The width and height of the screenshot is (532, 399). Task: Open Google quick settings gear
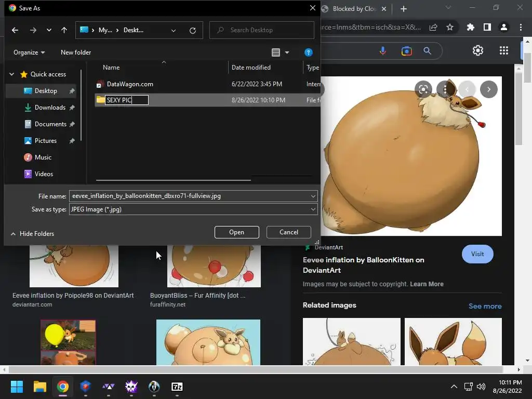[478, 50]
